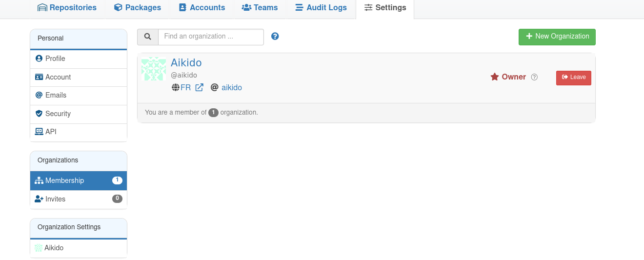The image size is (644, 260).
Task: Click the @aikido handle text
Action: (x=184, y=75)
